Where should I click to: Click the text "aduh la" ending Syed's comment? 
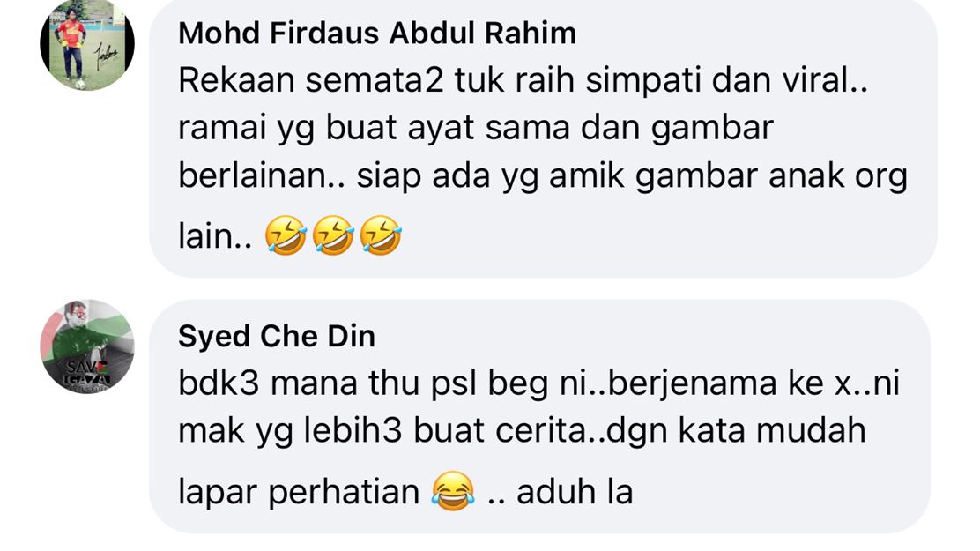pyautogui.click(x=575, y=492)
